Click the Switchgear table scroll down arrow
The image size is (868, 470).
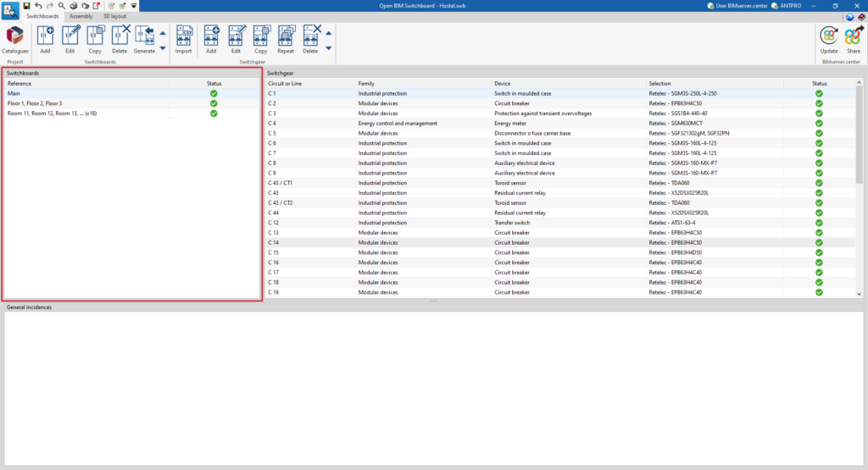[x=860, y=294]
